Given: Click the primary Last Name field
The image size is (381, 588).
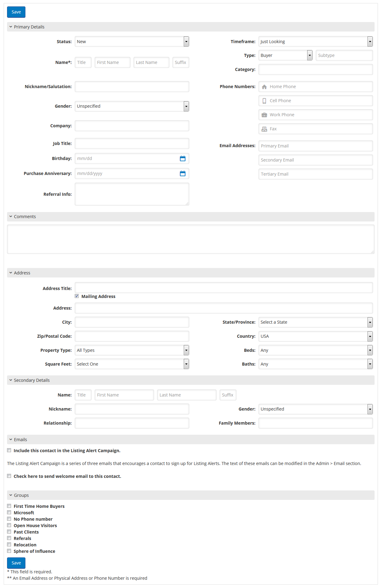Looking at the screenshot, I should 151,62.
